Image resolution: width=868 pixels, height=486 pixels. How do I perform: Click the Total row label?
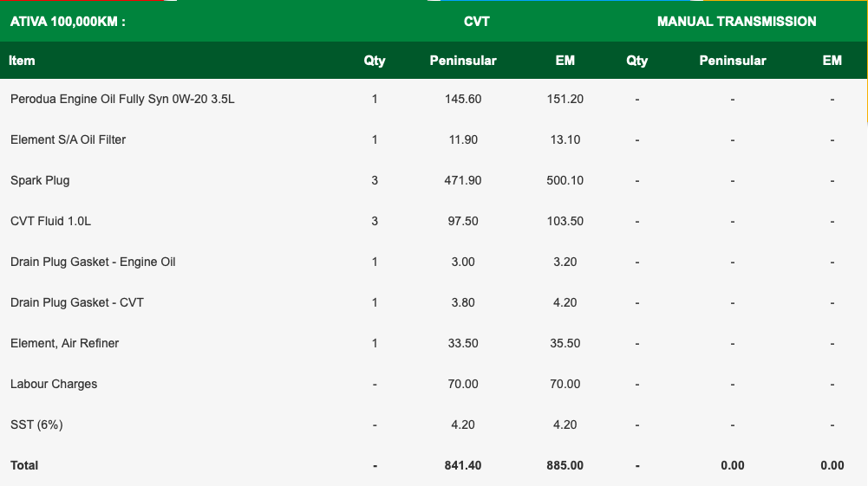(24, 465)
